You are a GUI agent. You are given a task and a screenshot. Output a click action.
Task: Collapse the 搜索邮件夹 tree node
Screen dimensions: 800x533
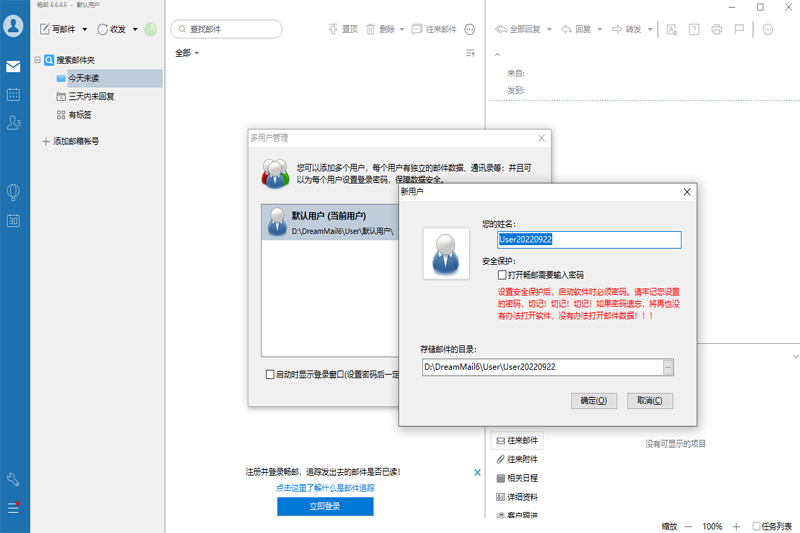[37, 60]
